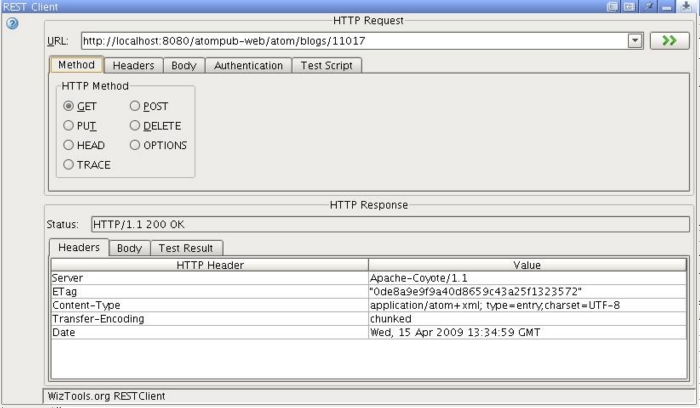Select the POST radio button
Screen dimensions: 700x408
135,106
